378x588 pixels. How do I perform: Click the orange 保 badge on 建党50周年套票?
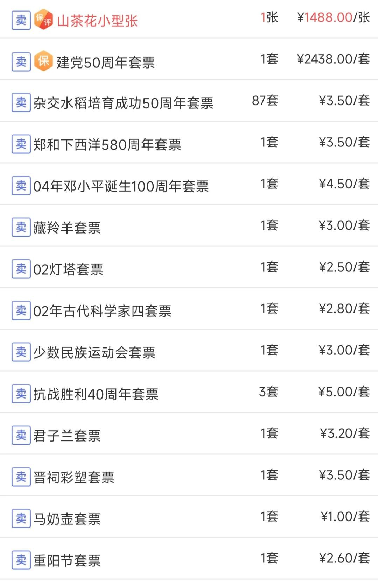[x=43, y=61]
